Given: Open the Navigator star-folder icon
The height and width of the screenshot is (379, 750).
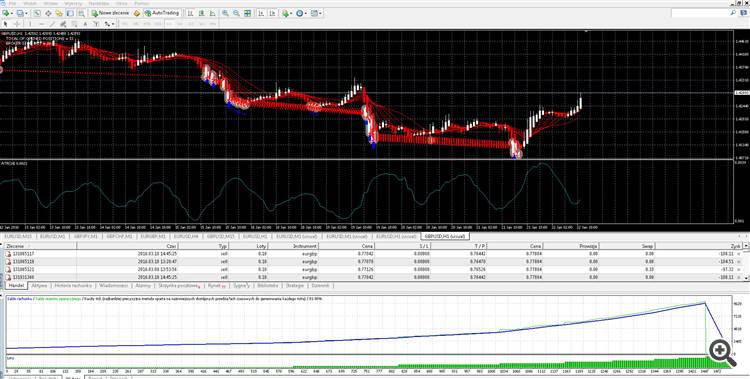Looking at the screenshot, I should [x=59, y=13].
